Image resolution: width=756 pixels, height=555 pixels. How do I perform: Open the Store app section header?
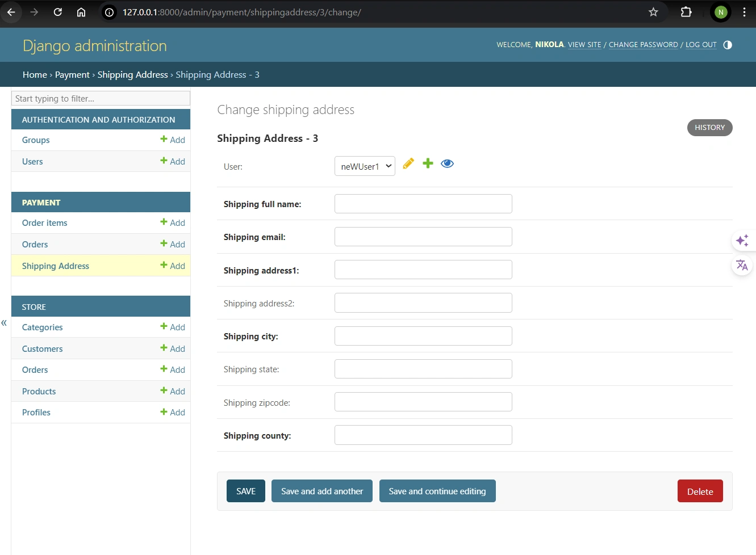(34, 307)
